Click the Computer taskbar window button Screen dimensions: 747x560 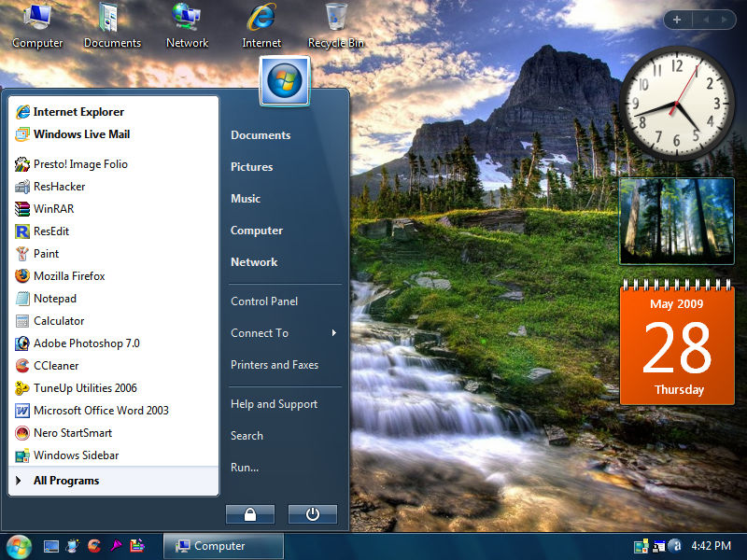[x=223, y=546]
